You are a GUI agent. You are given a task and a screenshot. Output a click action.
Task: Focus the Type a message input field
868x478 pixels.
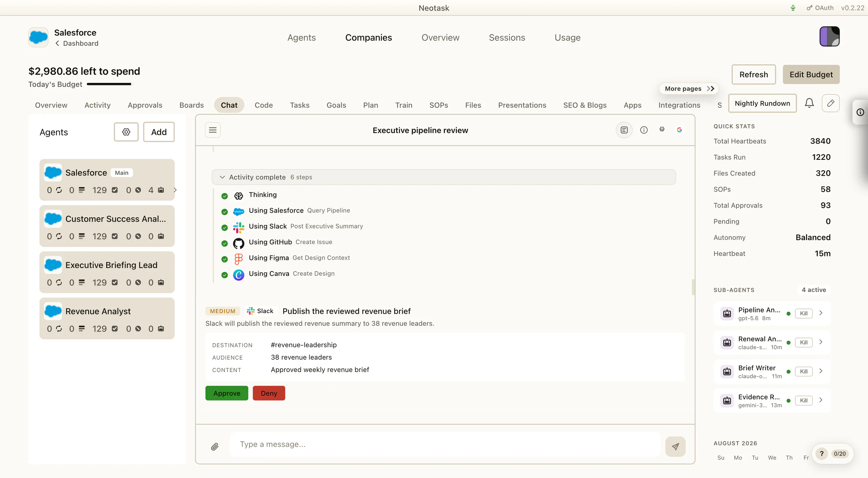445,444
